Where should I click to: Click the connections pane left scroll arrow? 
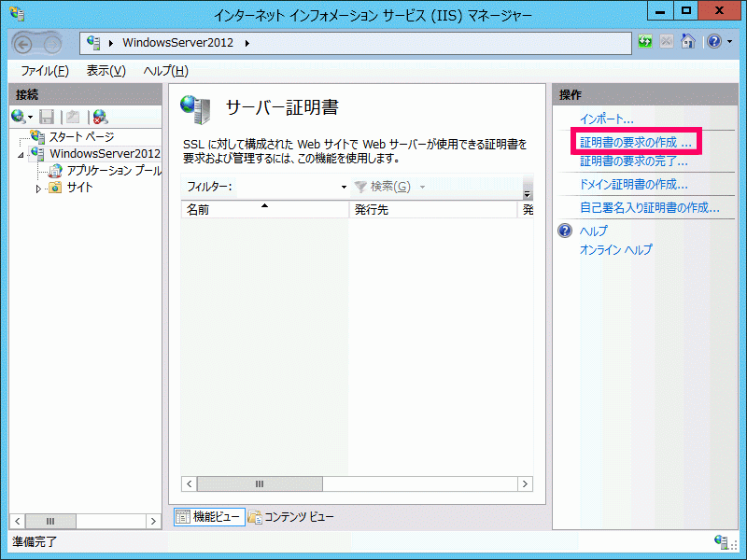(x=18, y=521)
